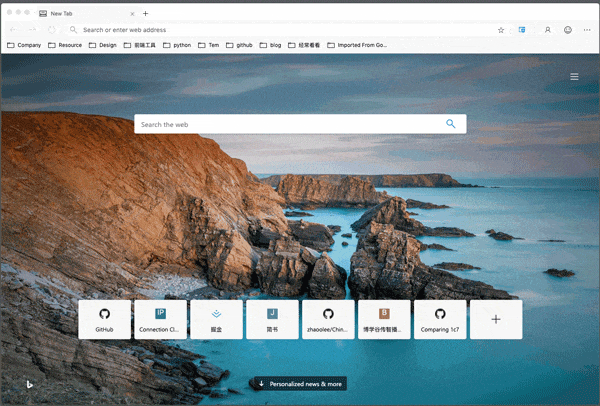Screen dimensions: 600x406
Task: Click the favorites star icon in address bar
Action: point(501,30)
